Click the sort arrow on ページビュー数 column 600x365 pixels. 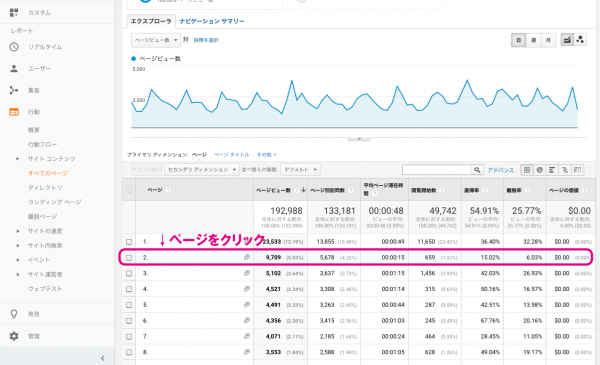pyautogui.click(x=303, y=190)
